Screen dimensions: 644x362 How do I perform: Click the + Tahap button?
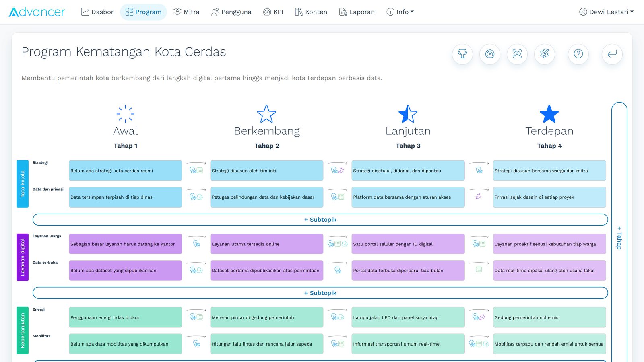[x=619, y=237]
